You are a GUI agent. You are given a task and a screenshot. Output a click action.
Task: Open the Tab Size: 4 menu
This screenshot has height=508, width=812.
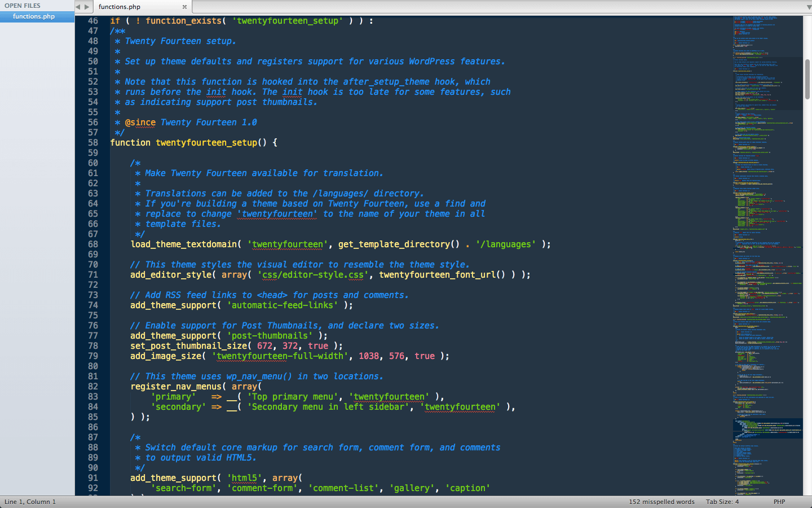(722, 502)
